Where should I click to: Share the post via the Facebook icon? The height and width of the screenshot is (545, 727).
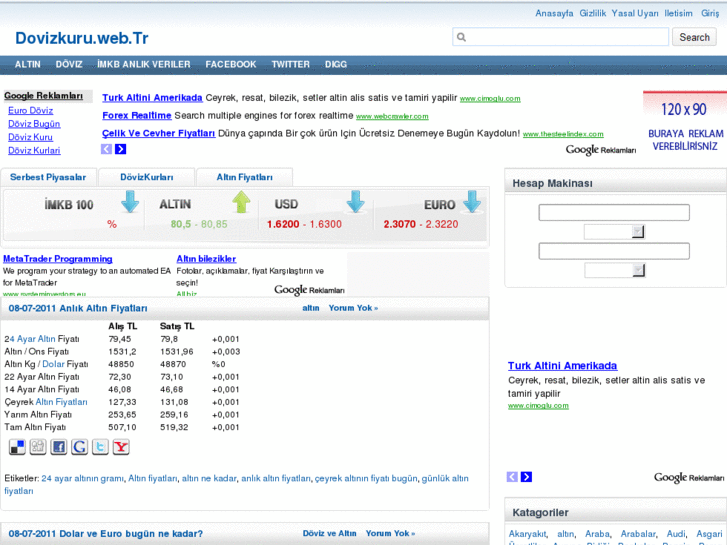(59, 447)
